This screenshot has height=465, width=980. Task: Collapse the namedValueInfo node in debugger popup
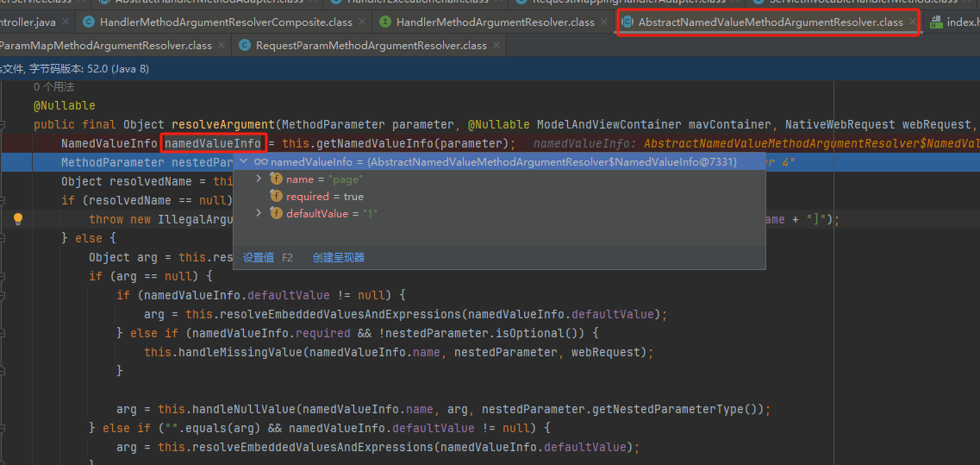click(245, 162)
